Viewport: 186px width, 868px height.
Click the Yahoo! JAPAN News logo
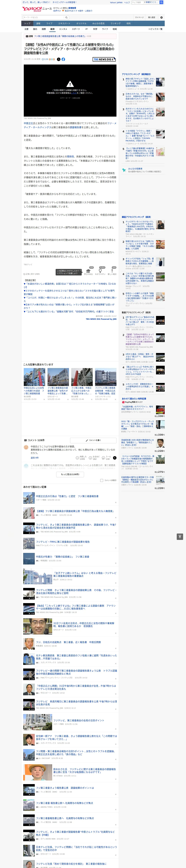point(37,9)
